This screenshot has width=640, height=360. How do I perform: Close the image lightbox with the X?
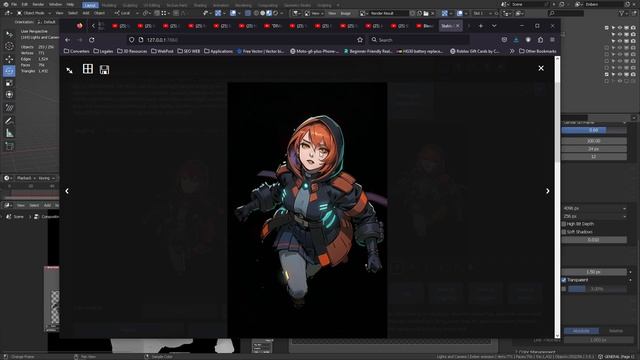(x=541, y=68)
